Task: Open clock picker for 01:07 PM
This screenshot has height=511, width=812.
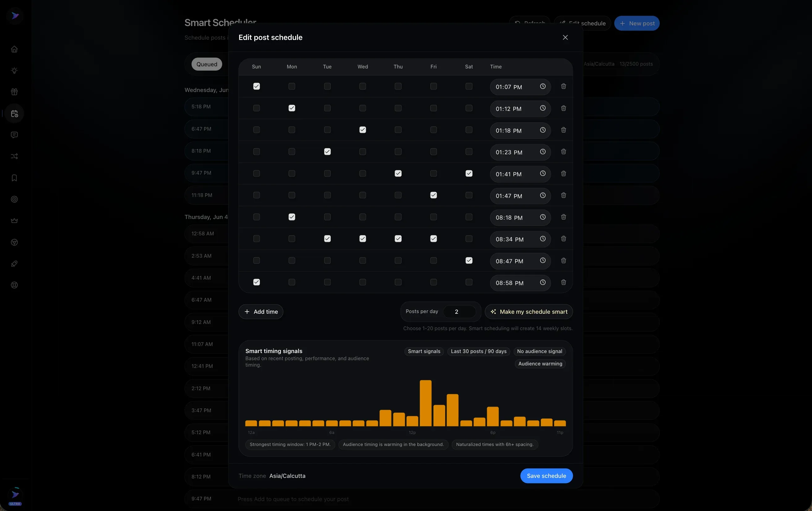Action: 542,86
